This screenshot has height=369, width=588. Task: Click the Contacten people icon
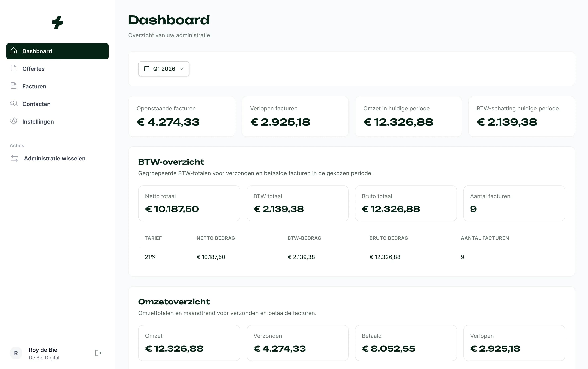14,103
